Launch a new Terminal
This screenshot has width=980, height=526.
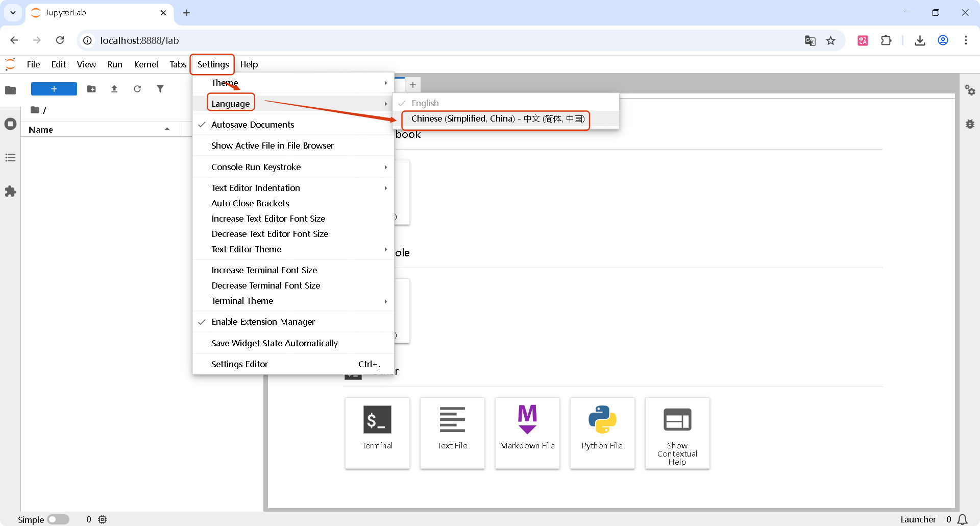pos(377,433)
